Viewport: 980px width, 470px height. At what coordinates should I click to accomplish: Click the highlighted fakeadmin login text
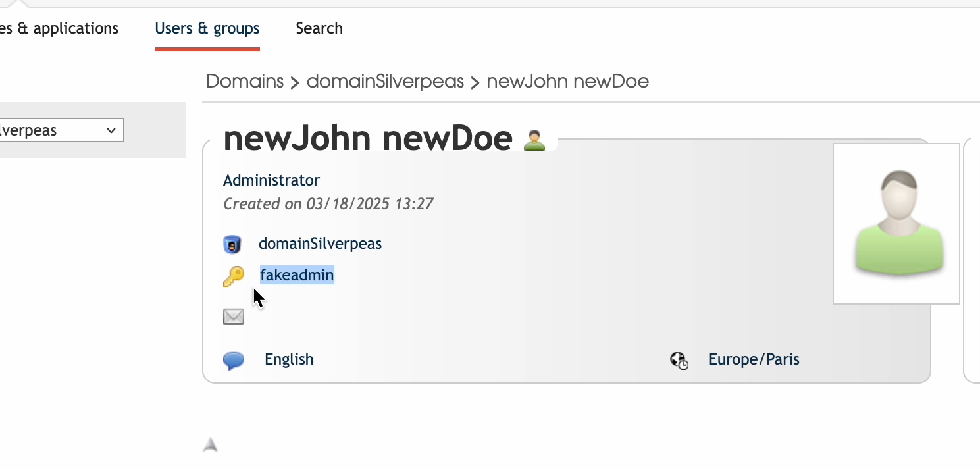tap(297, 275)
